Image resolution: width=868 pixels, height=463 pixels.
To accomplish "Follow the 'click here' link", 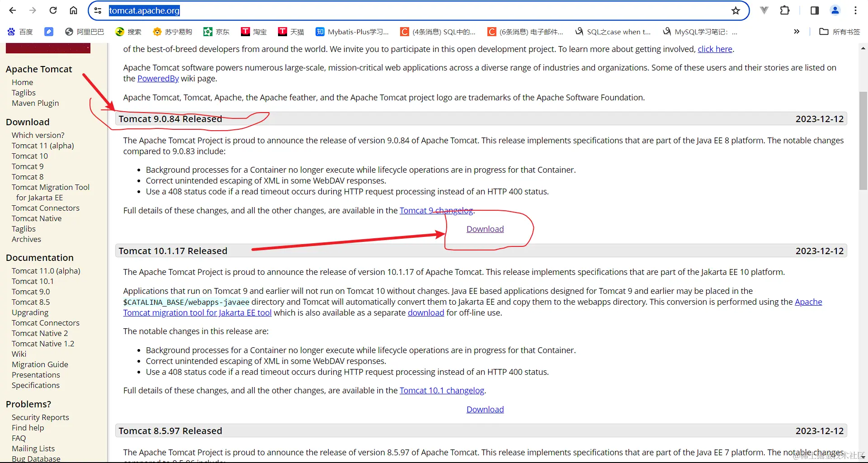I will click(x=715, y=49).
